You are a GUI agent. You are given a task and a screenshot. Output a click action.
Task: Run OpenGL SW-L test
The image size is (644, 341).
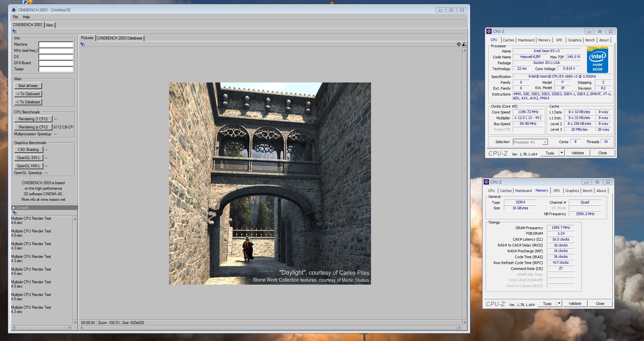pyautogui.click(x=28, y=158)
